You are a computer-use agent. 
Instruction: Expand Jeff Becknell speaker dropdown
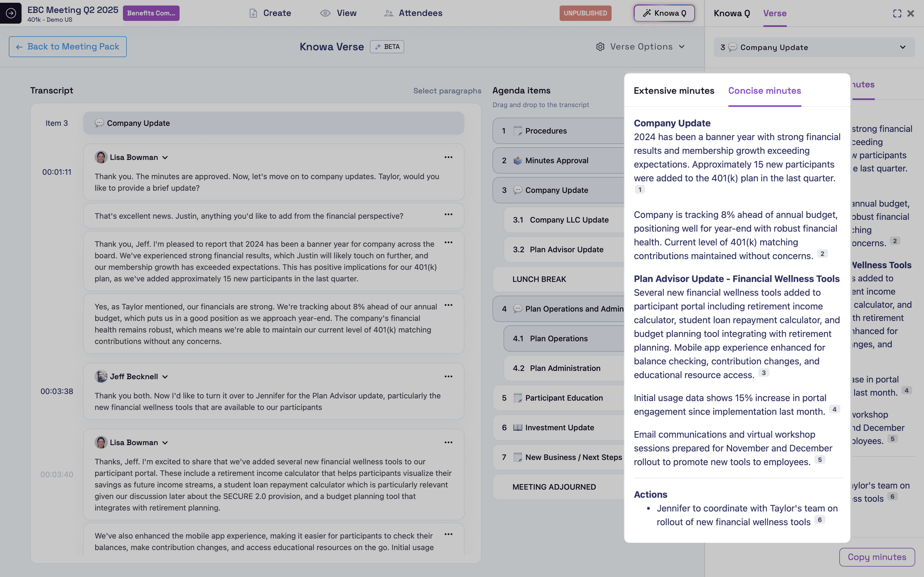tap(165, 377)
